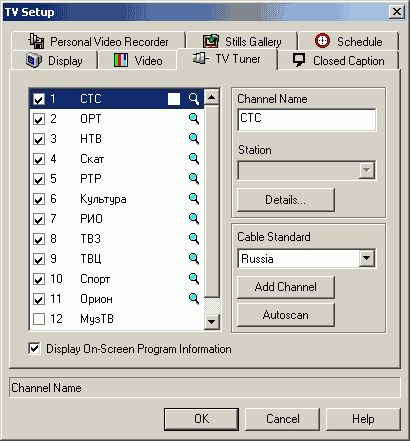Uncheck channel 8 ТВ3 checkbox

point(39,239)
